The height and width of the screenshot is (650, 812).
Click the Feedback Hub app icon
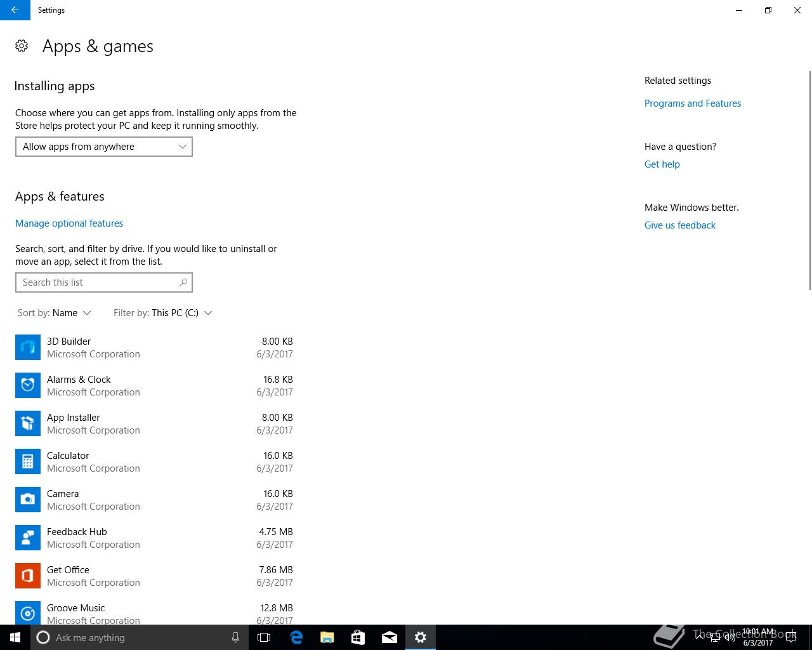pos(28,538)
